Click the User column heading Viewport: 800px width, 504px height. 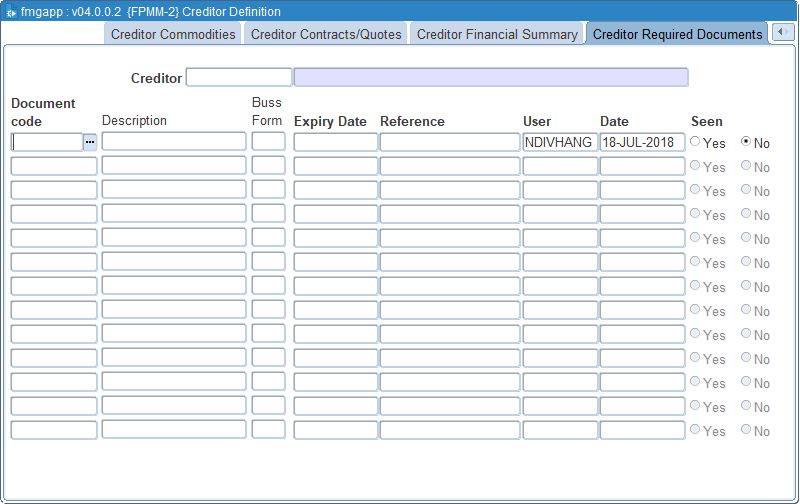click(x=537, y=121)
